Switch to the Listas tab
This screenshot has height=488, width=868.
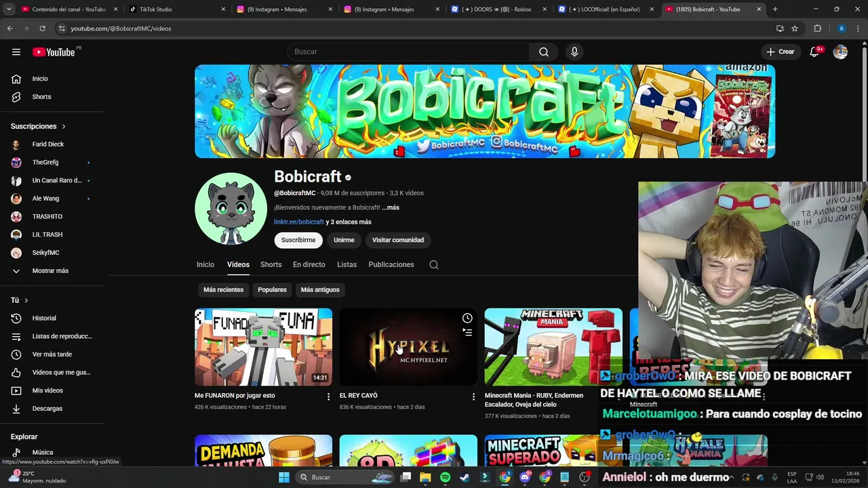(347, 265)
